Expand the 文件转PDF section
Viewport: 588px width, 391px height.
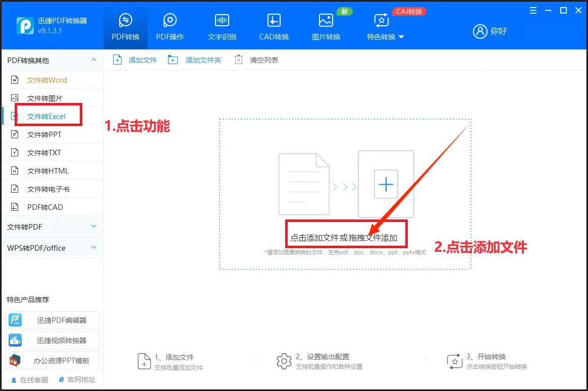click(x=93, y=227)
